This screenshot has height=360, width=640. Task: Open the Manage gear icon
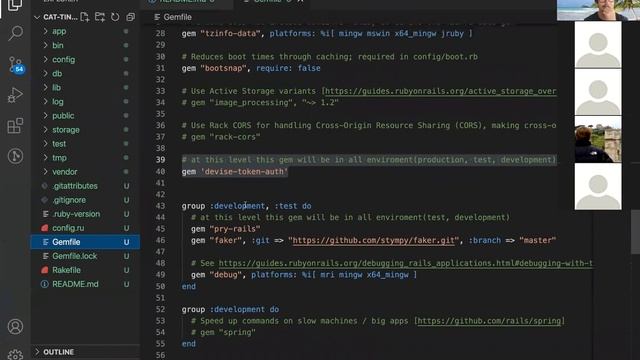pyautogui.click(x=15, y=355)
